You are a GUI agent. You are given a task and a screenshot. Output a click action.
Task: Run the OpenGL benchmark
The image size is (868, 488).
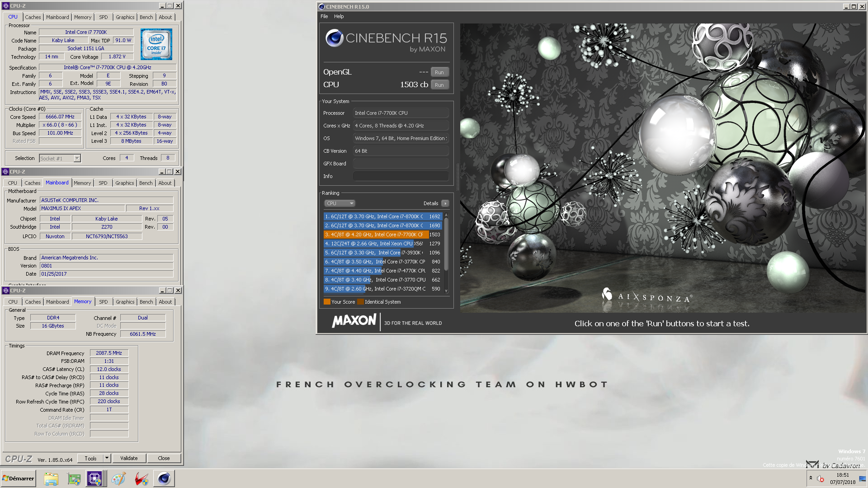pos(439,72)
